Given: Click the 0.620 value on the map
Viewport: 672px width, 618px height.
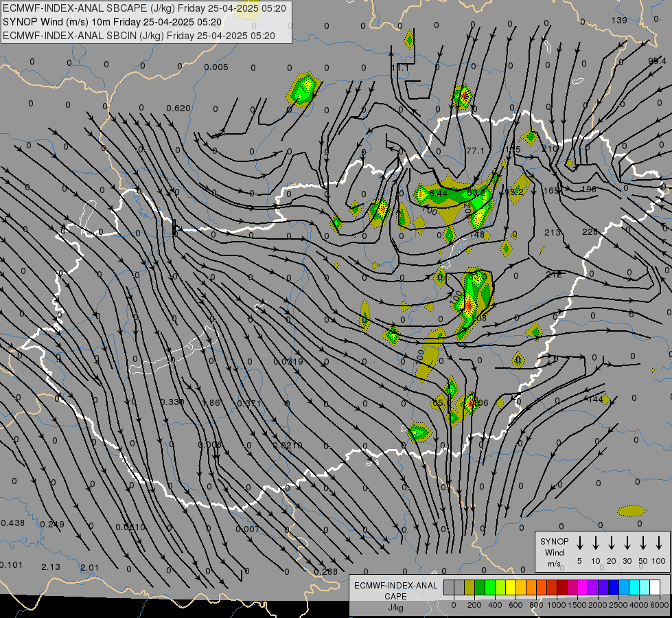Looking at the screenshot, I should [178, 108].
